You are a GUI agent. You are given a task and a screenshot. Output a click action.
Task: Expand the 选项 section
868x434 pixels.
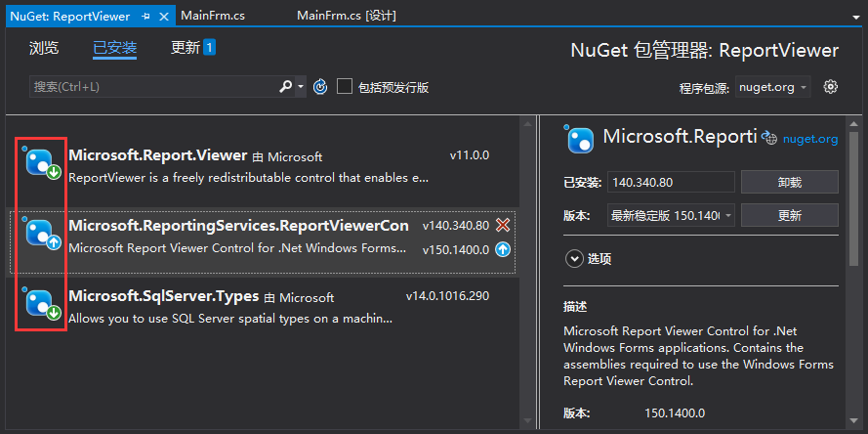point(575,259)
